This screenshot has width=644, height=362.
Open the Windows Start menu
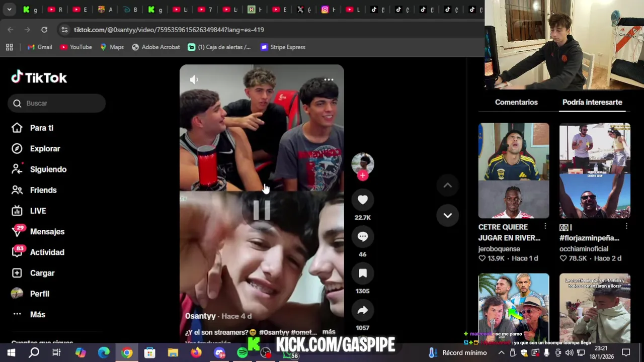pos(11,353)
